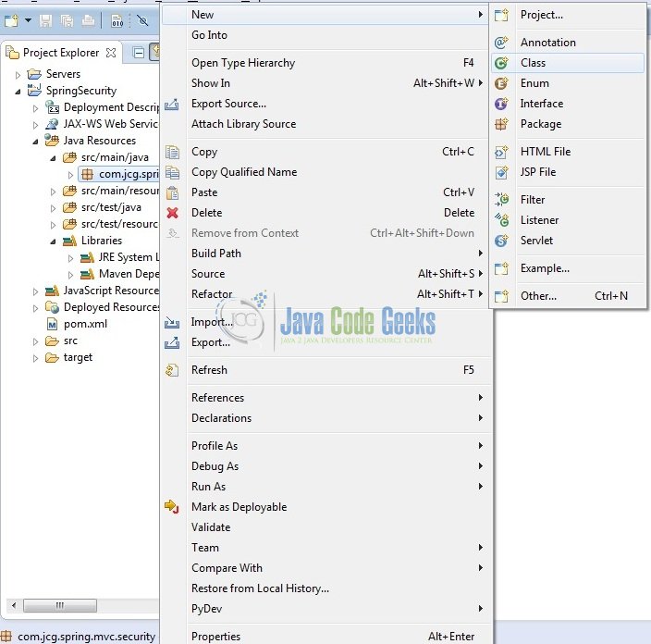The width and height of the screenshot is (651, 644).
Task: Select the Maven Dependencies library
Action: (129, 274)
